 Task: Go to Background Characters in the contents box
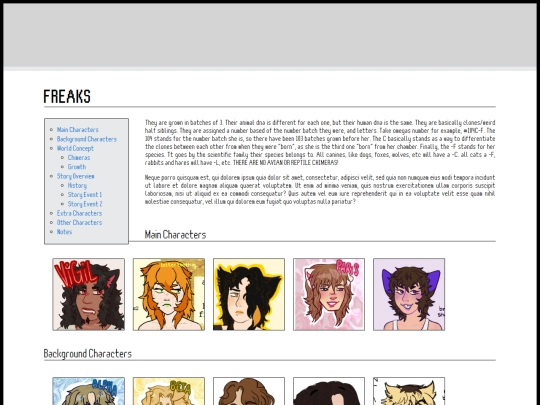87,139
